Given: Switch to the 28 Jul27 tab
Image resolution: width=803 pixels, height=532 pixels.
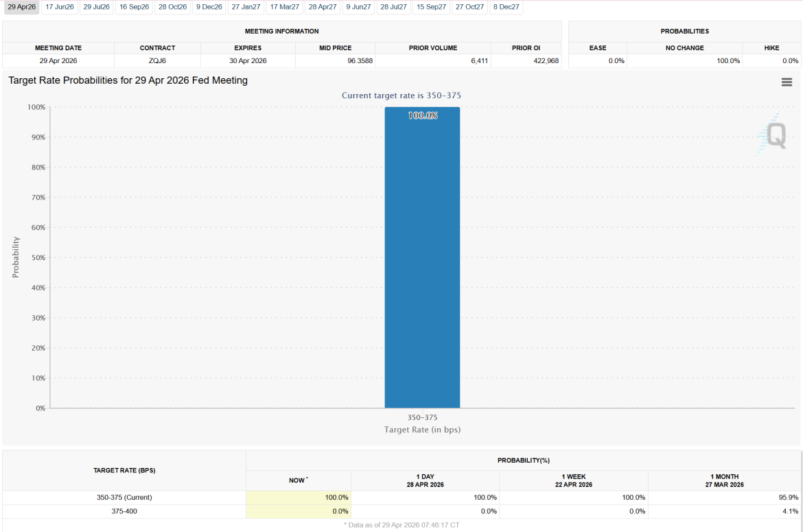Looking at the screenshot, I should tap(394, 7).
